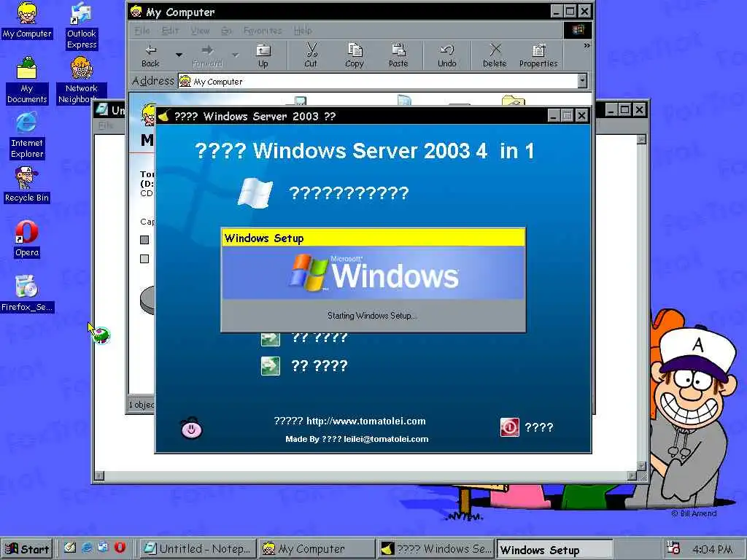Expand the toolbar overflow chevron in My Computer
The image size is (747, 560).
pos(587,46)
